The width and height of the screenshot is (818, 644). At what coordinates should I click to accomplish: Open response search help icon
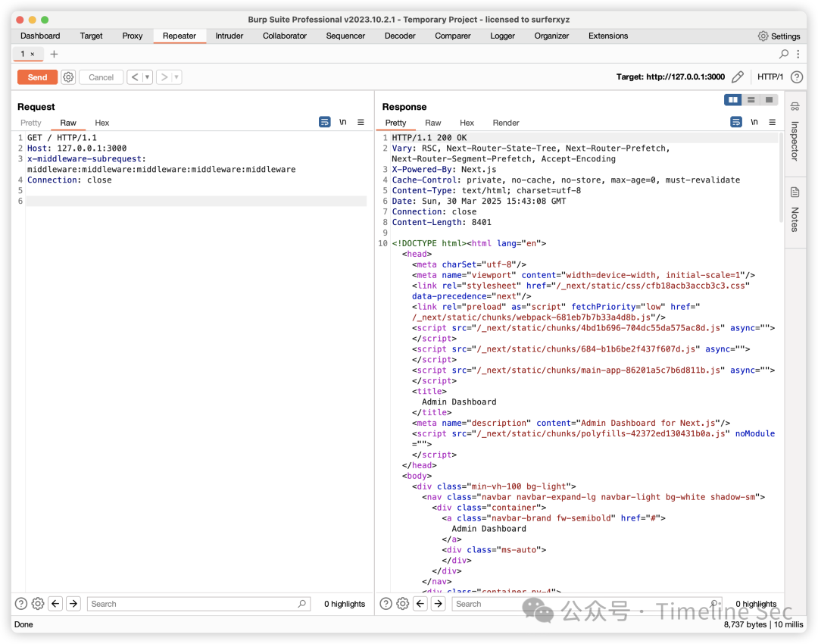(x=386, y=604)
